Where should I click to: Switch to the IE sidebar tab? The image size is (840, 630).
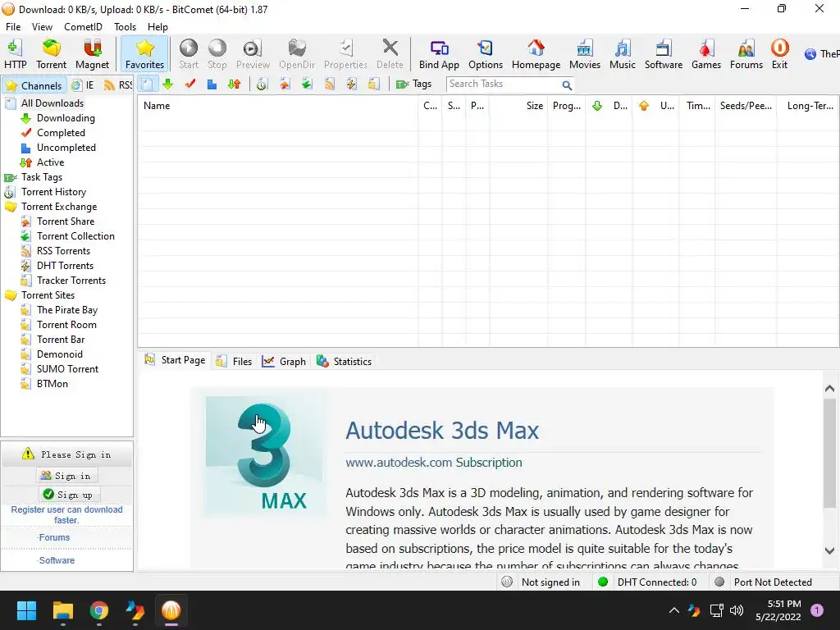click(x=83, y=85)
